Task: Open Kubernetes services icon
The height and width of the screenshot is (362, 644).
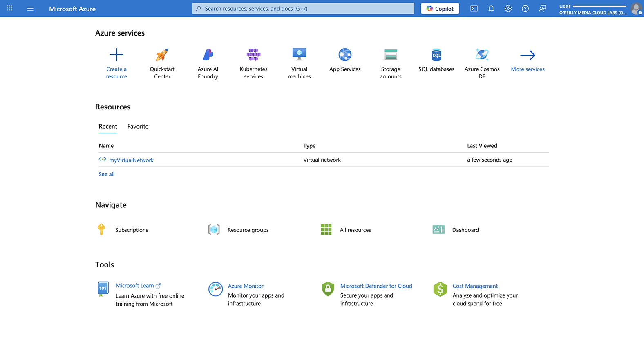Action: [254, 55]
